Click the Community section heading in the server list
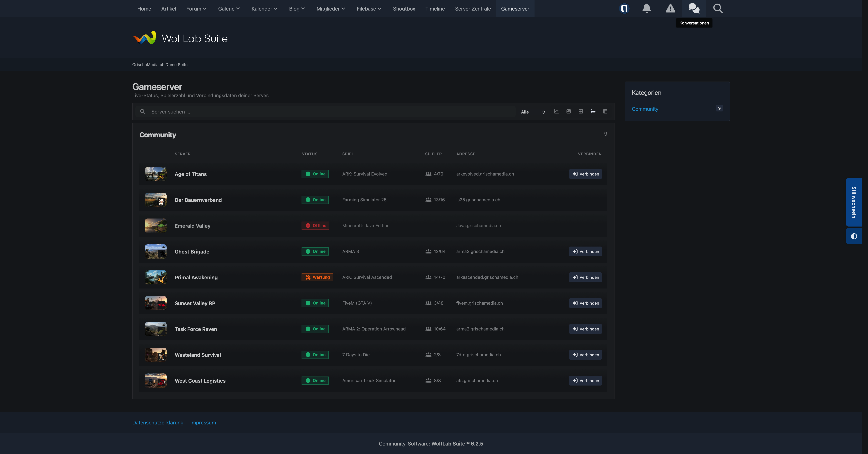The width and height of the screenshot is (868, 454). 158,135
